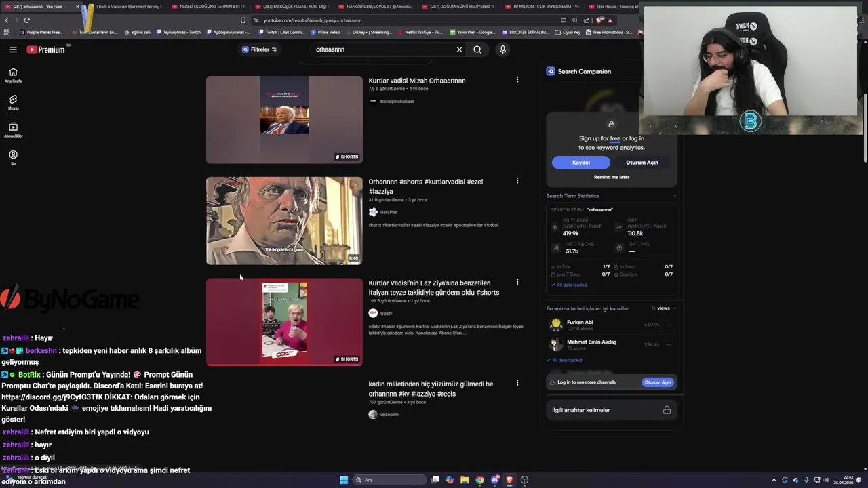
Task: Click the Search Companion panel logo
Action: 551,71
